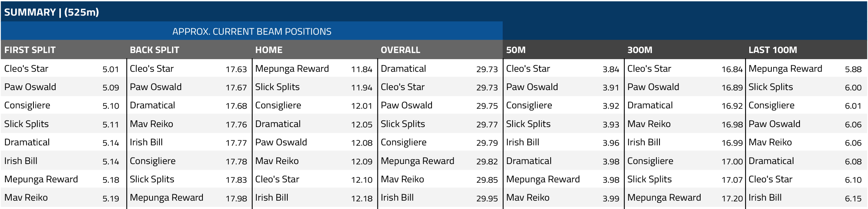Select the 5.88 Last 100M time value
868x209 pixels.
coord(853,69)
